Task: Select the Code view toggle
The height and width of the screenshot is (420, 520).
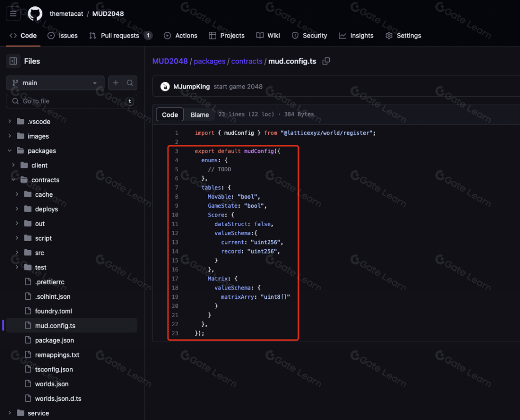Action: [x=169, y=115]
